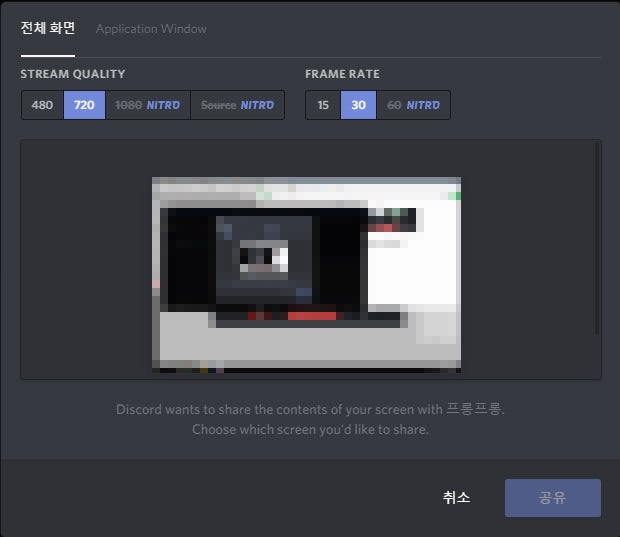
Task: Click the 공유 share button
Action: coord(553,498)
